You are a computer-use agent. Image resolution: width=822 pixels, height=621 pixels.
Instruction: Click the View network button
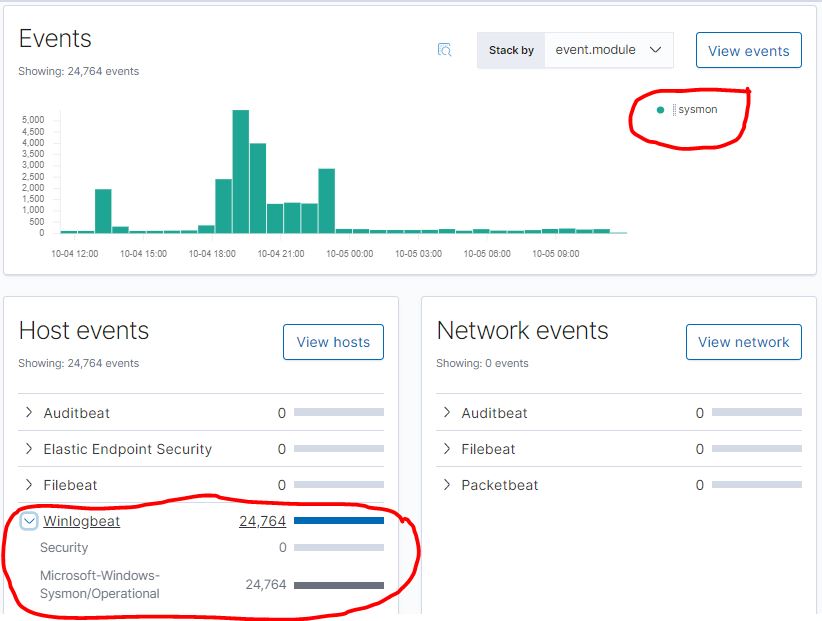[x=745, y=341]
